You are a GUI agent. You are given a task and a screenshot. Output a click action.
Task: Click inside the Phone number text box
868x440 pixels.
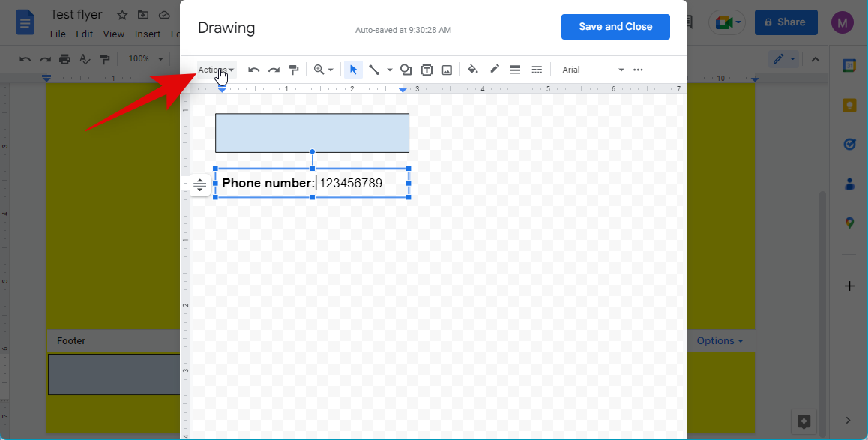click(352, 184)
